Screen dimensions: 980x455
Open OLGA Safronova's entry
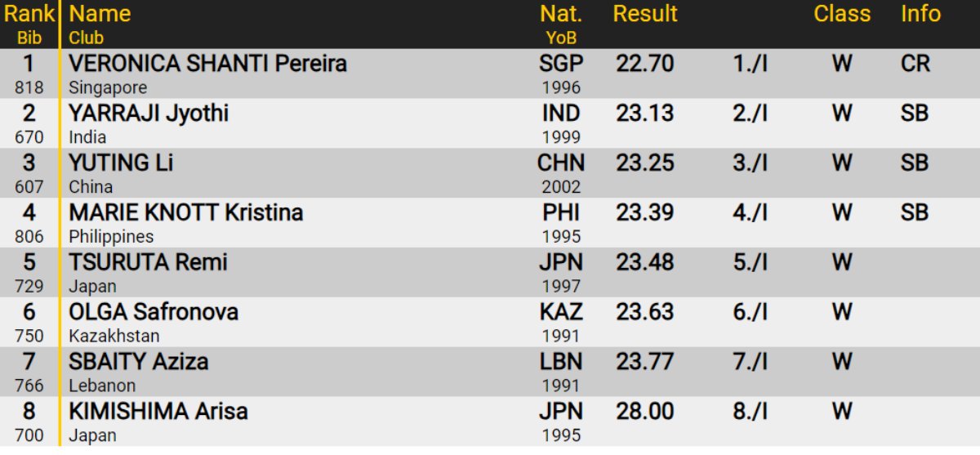154,313
